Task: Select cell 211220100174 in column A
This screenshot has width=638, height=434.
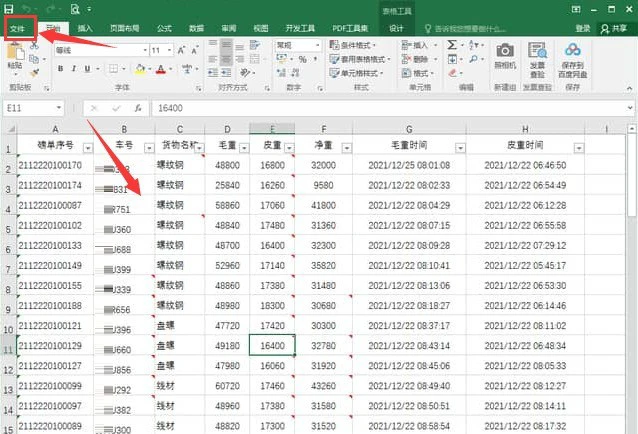Action: tap(55, 185)
